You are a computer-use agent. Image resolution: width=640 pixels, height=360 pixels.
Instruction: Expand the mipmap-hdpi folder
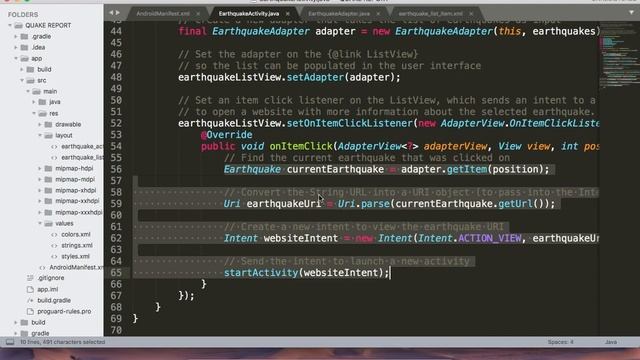(40, 168)
